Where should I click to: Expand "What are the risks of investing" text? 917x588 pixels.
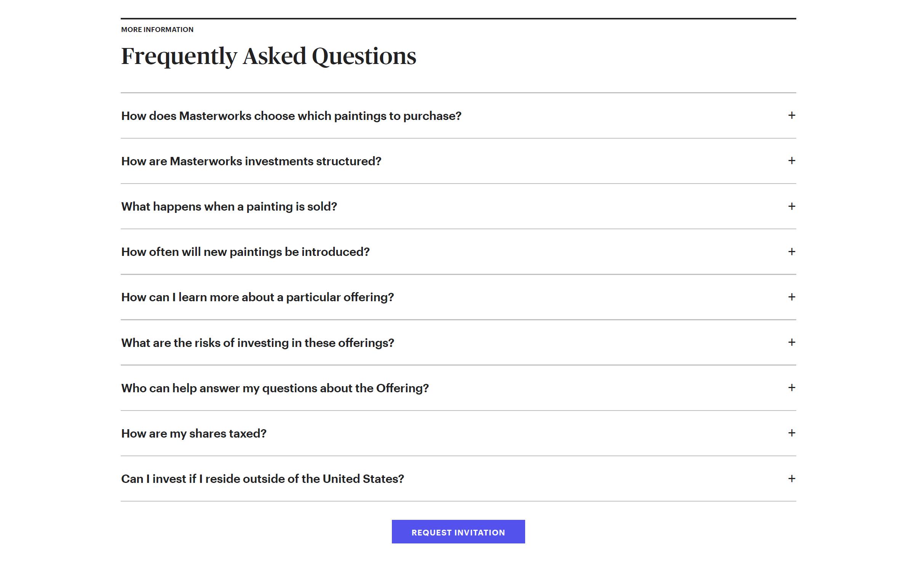pyautogui.click(x=257, y=343)
